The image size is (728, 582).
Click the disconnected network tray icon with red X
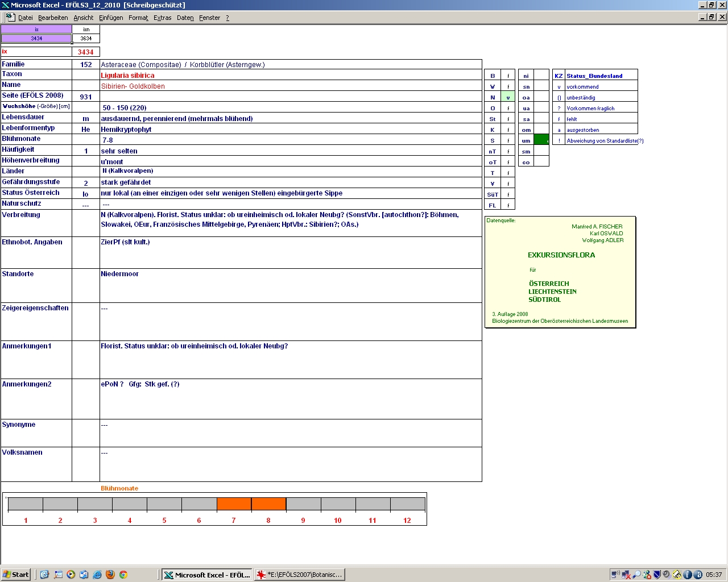tap(626, 575)
